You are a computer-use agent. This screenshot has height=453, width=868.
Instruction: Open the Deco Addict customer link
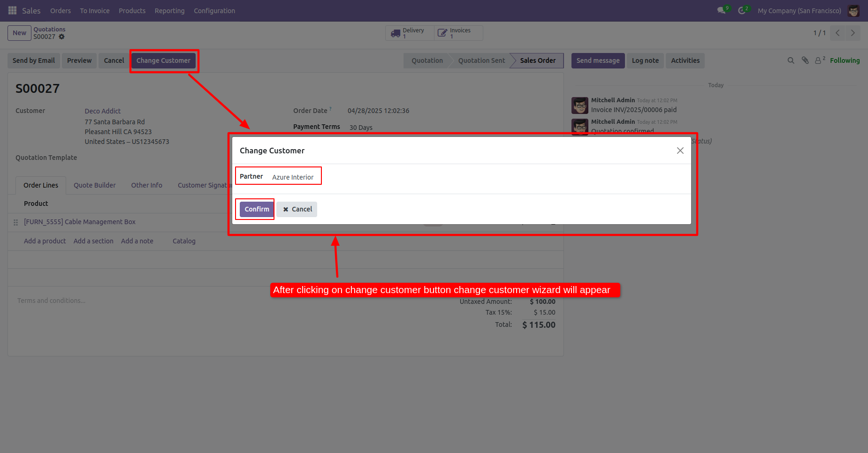pyautogui.click(x=103, y=111)
